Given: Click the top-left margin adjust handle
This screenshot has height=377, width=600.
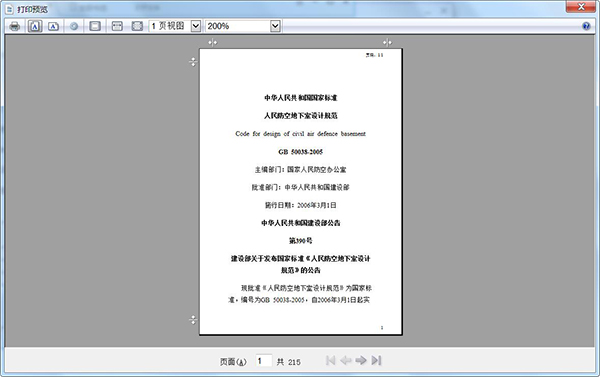Looking at the screenshot, I should pos(213,42).
